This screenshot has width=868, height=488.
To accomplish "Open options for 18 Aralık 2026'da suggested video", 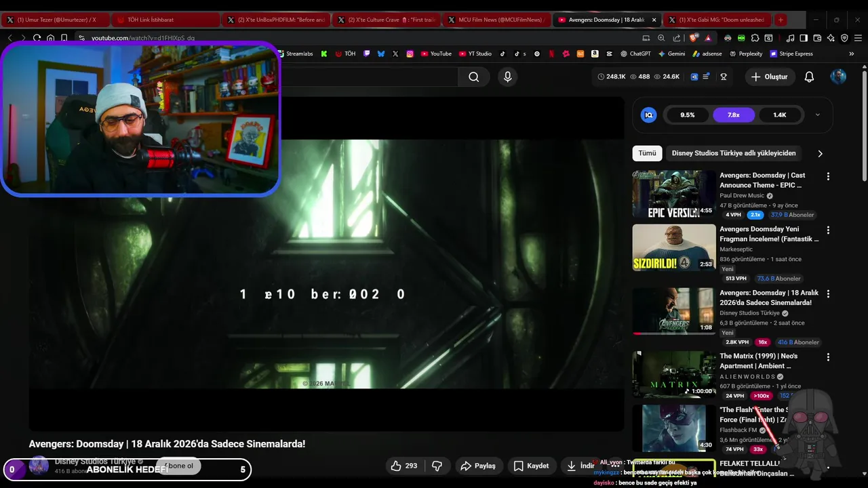I will click(x=828, y=293).
